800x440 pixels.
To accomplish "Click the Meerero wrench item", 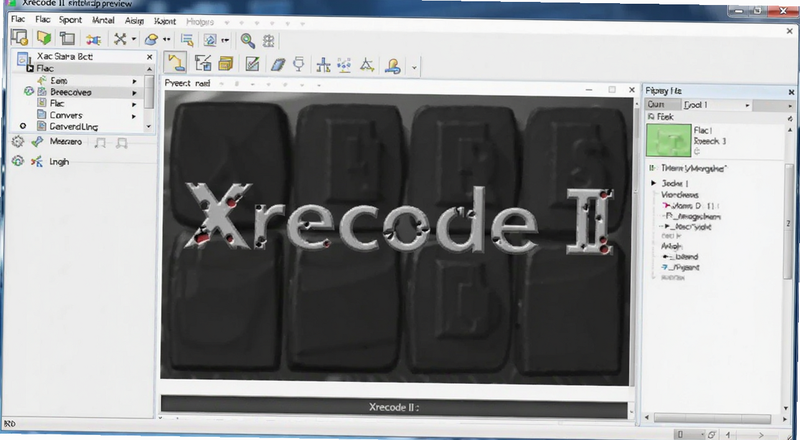I will point(57,142).
